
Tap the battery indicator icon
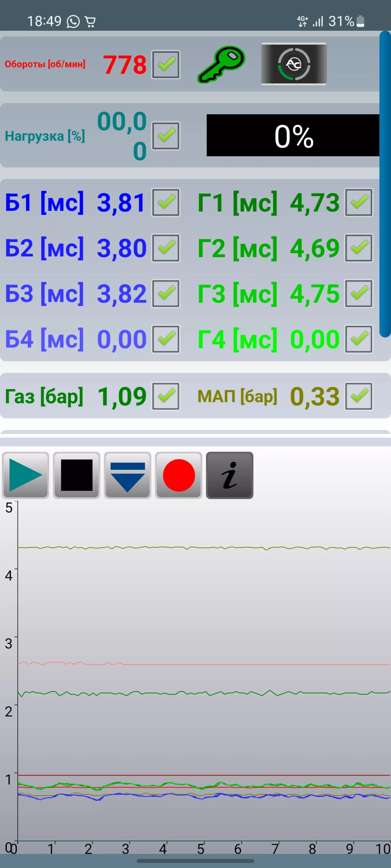(x=360, y=21)
